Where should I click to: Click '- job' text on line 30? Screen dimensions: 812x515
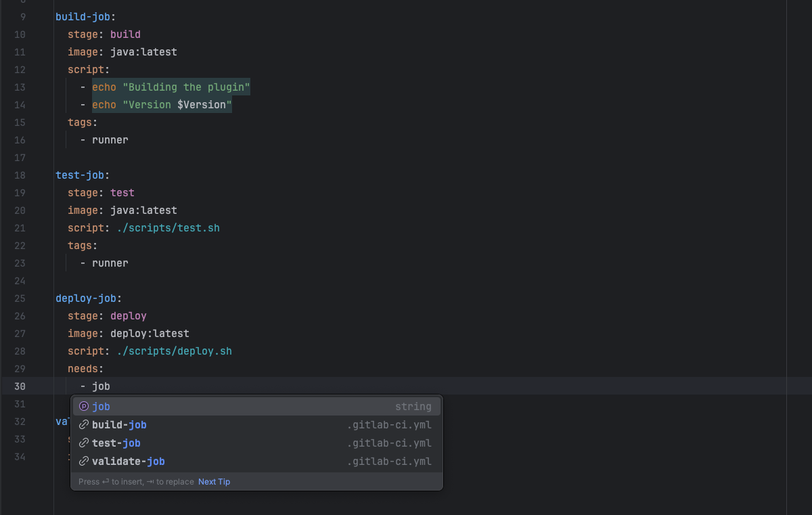click(x=95, y=386)
